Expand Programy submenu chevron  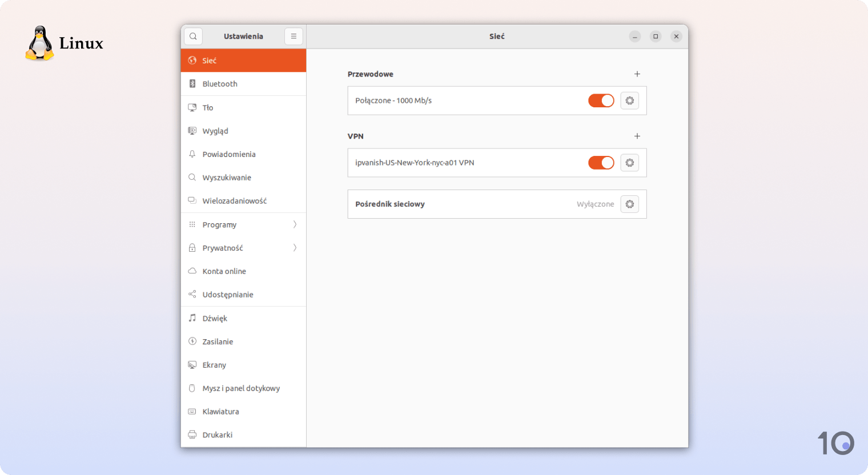(295, 224)
